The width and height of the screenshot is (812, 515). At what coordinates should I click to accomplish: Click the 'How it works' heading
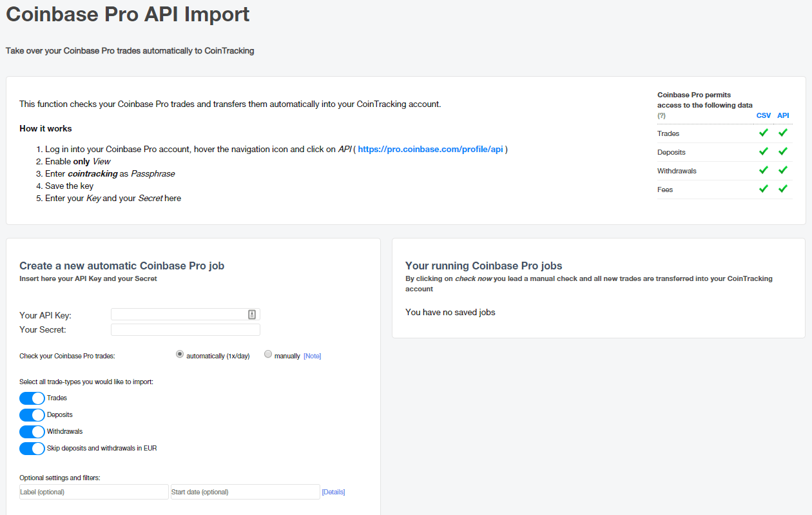[46, 128]
